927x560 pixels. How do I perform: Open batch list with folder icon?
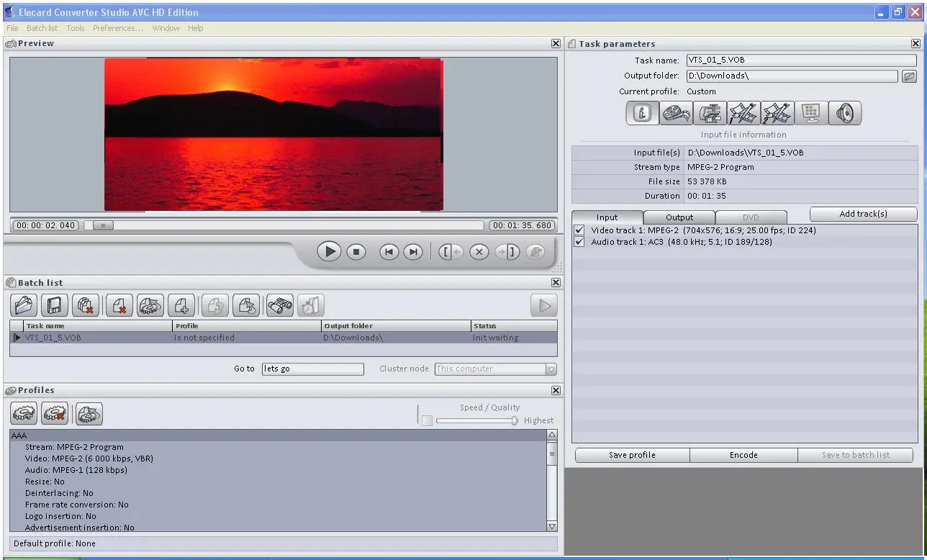(x=24, y=305)
